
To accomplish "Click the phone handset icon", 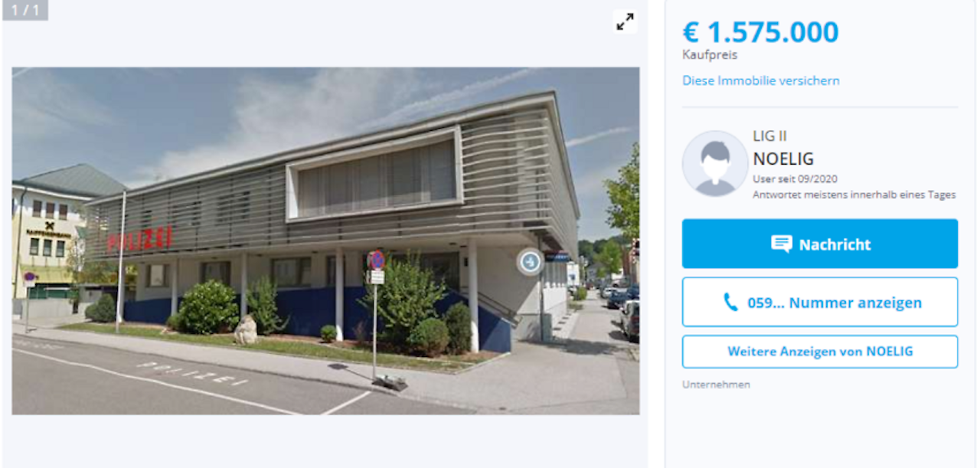I will tap(730, 302).
